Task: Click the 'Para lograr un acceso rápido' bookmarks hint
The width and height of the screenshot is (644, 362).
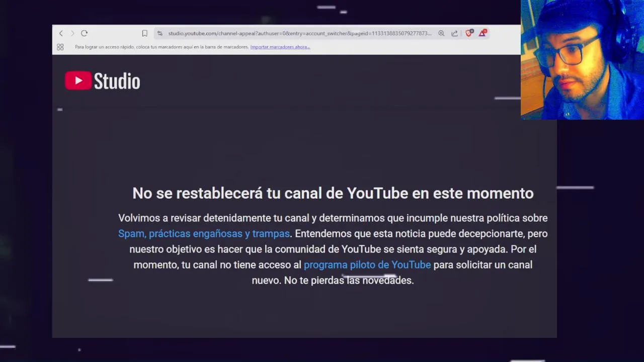Action: pyautogui.click(x=162, y=47)
